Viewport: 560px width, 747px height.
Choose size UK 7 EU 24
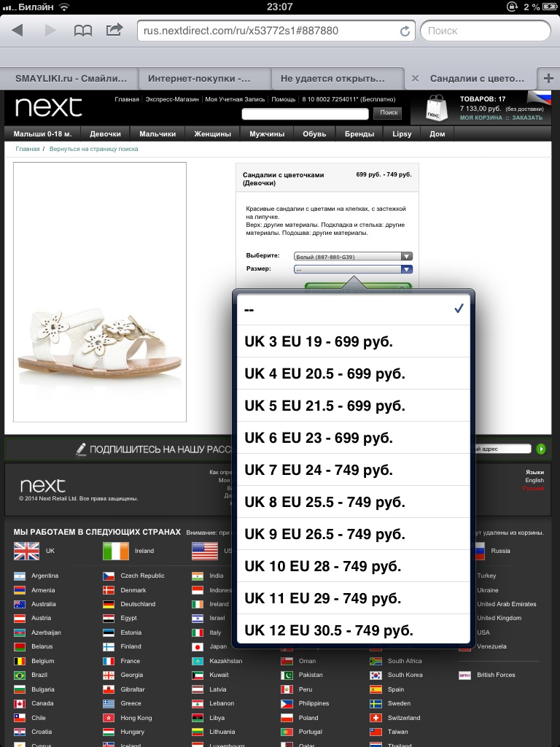[x=354, y=470]
